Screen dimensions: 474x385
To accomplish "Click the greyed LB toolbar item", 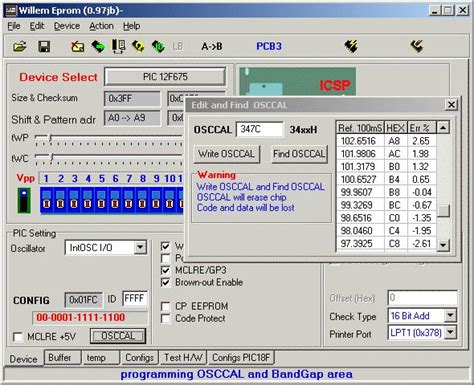I will pos(178,46).
